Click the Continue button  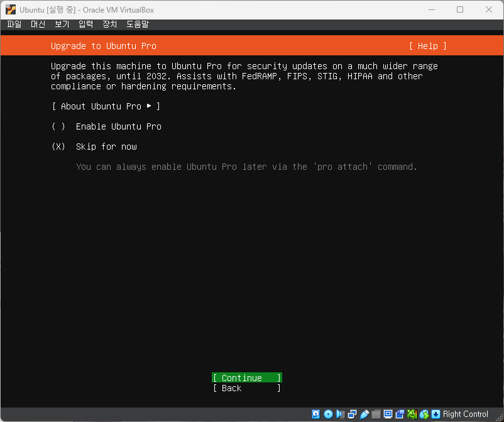click(247, 377)
